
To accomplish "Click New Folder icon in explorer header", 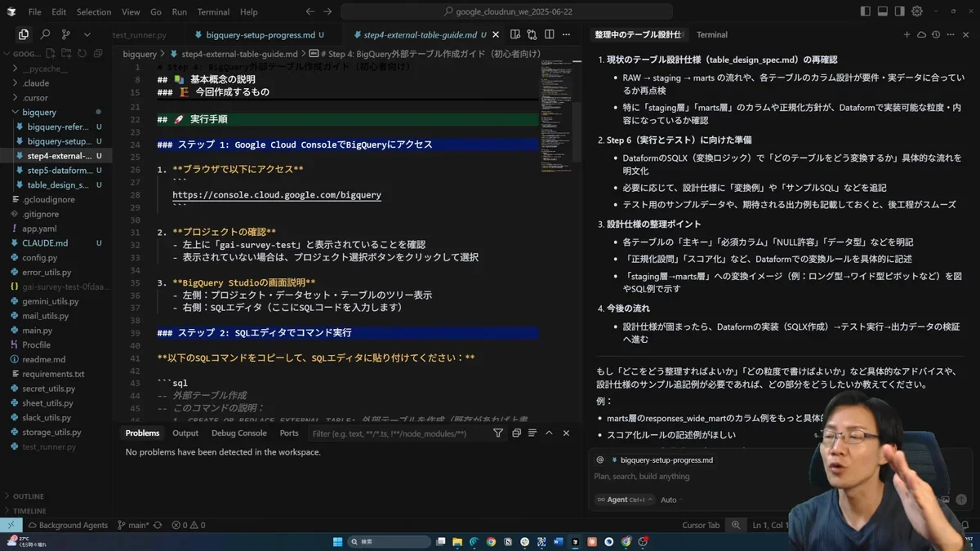I will (66, 54).
